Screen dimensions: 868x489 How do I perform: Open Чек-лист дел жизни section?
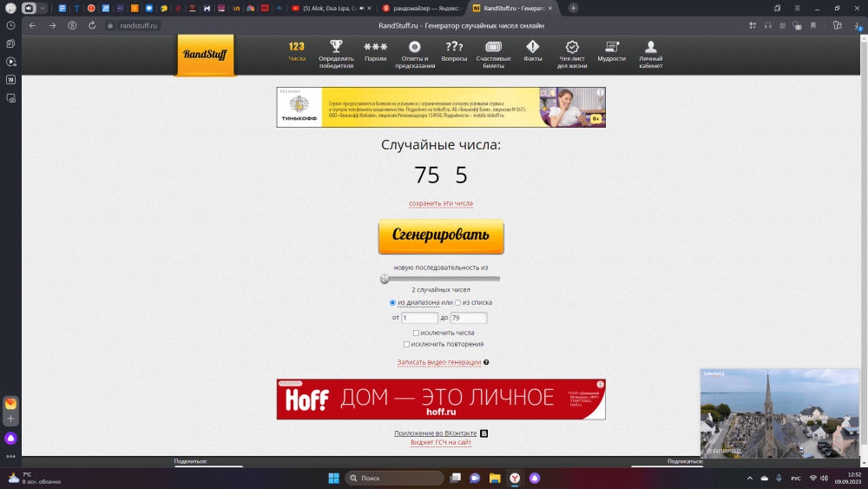572,53
